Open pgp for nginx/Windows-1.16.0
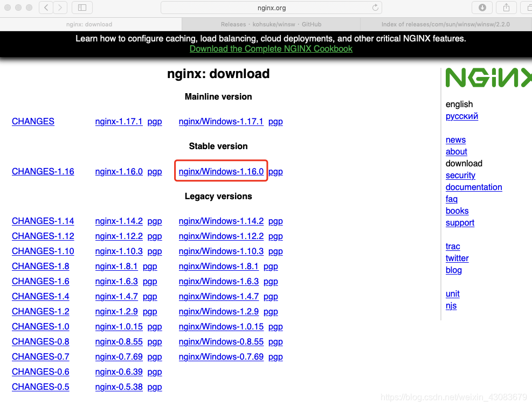 click(x=275, y=172)
